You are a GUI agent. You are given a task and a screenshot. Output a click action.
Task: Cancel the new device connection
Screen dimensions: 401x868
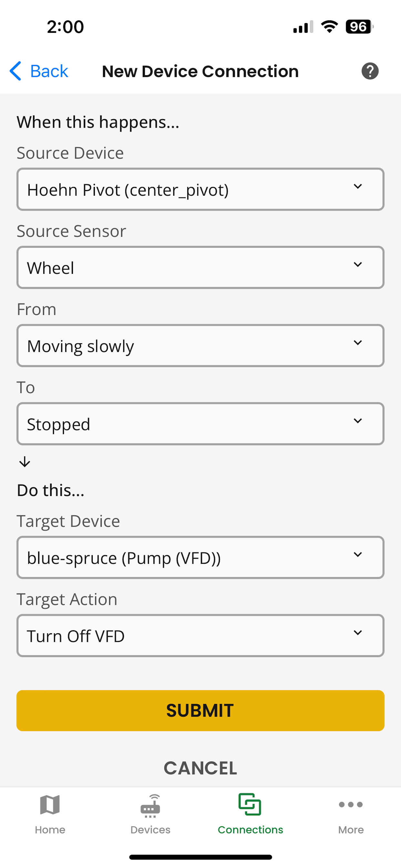point(200,768)
